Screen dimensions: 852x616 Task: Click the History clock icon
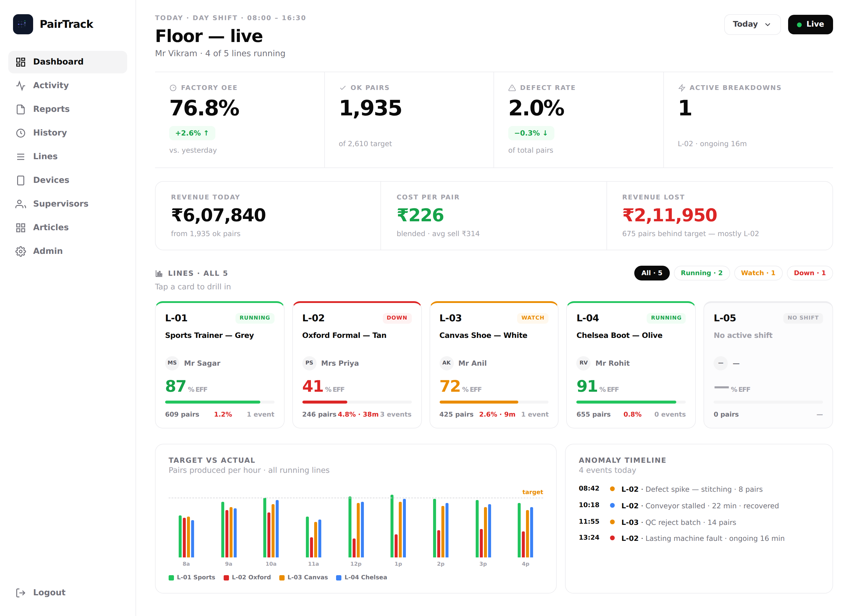click(21, 133)
